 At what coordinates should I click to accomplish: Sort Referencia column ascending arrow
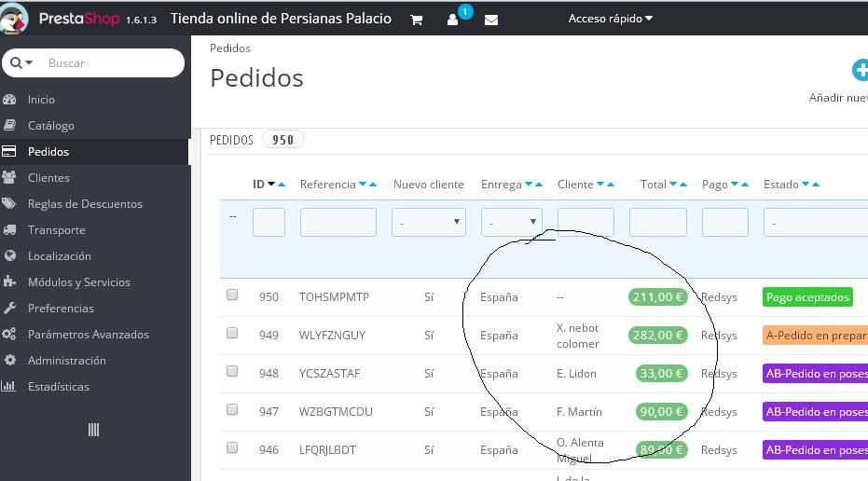373,184
